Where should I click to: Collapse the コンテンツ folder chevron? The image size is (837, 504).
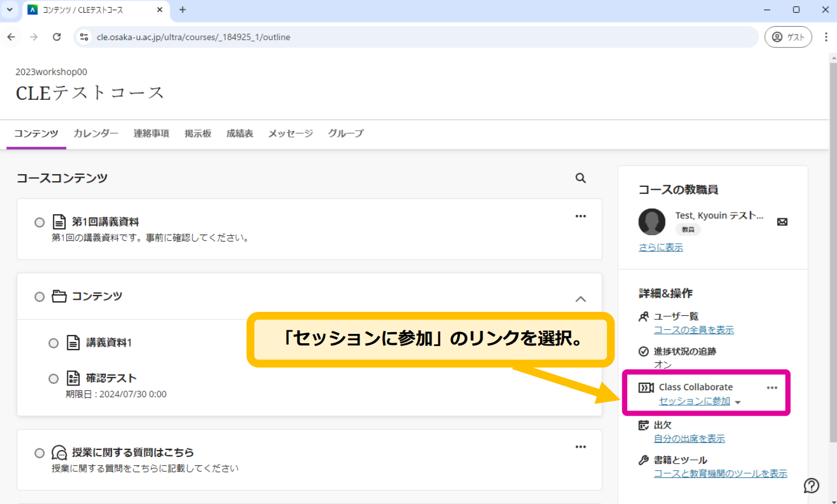point(580,298)
